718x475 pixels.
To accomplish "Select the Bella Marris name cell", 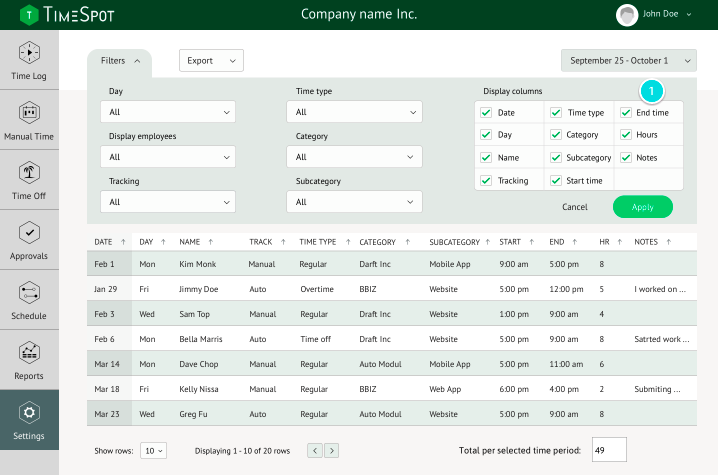I will point(201,339).
